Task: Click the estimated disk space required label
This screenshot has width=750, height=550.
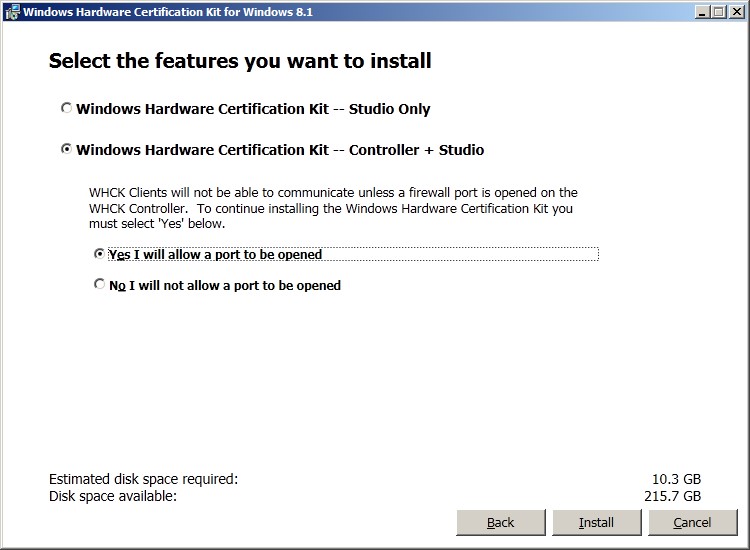Action: tap(143, 479)
